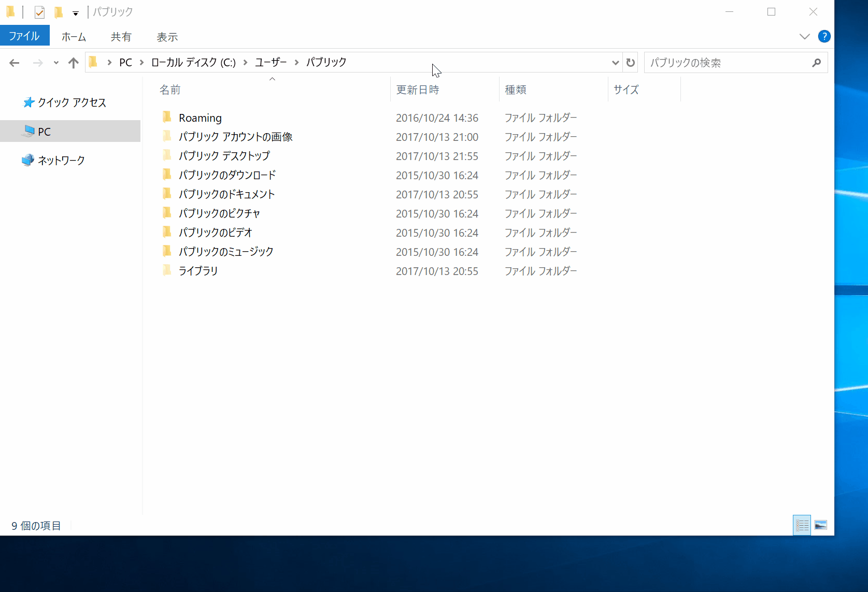Switch to large icons view layout
868x592 pixels.
coord(821,525)
